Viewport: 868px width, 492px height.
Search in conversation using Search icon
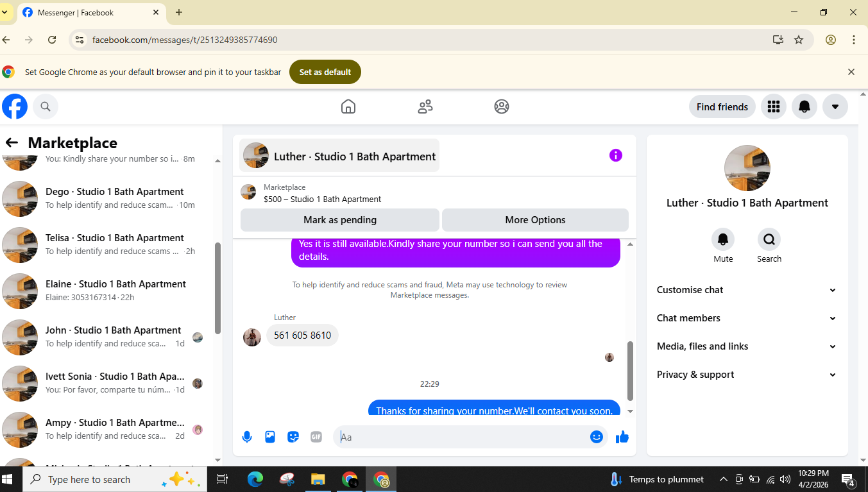click(769, 239)
